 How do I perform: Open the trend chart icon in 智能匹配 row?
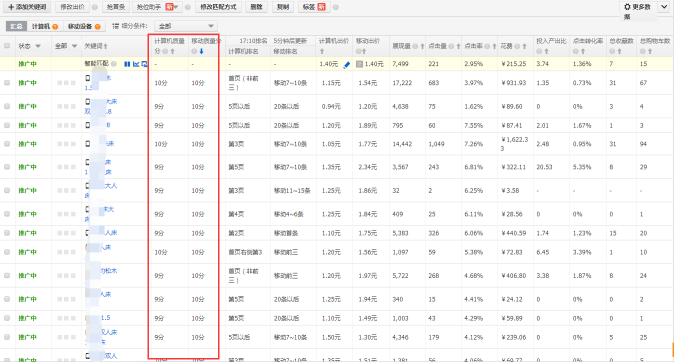pyautogui.click(x=136, y=64)
